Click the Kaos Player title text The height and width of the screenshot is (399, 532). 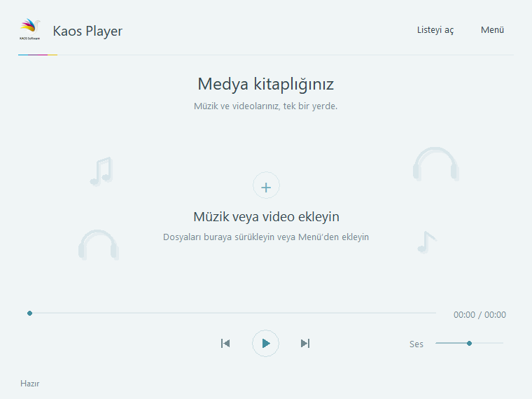click(x=87, y=31)
